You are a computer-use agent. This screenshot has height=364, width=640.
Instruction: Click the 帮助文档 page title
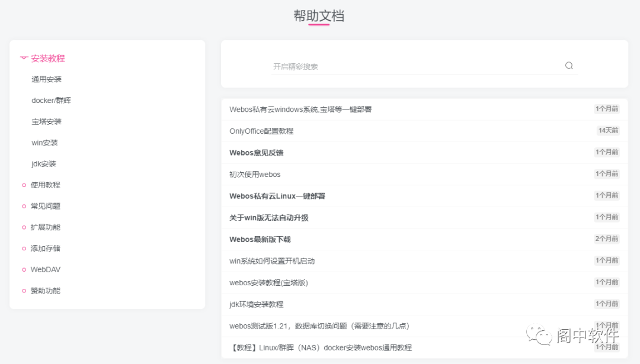click(x=319, y=15)
